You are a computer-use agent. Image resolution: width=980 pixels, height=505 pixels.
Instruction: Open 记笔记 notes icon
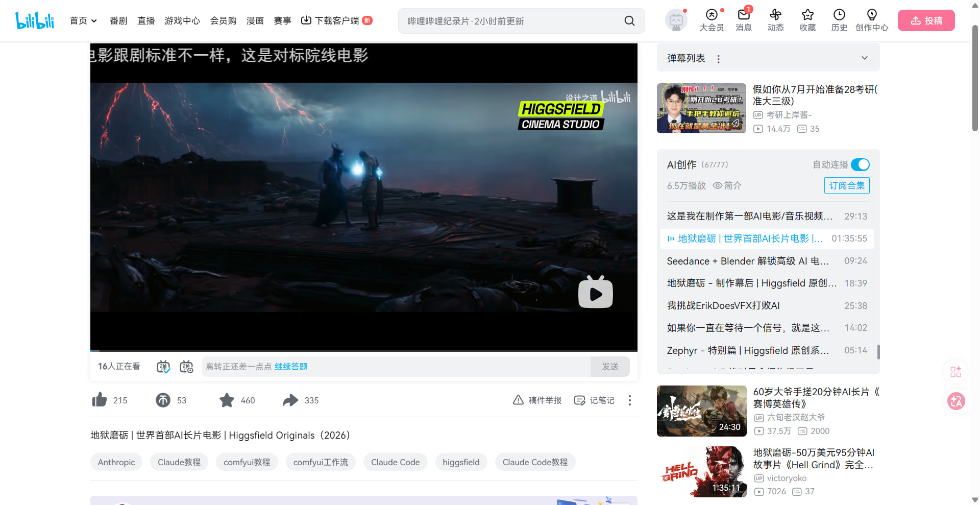tap(579, 400)
